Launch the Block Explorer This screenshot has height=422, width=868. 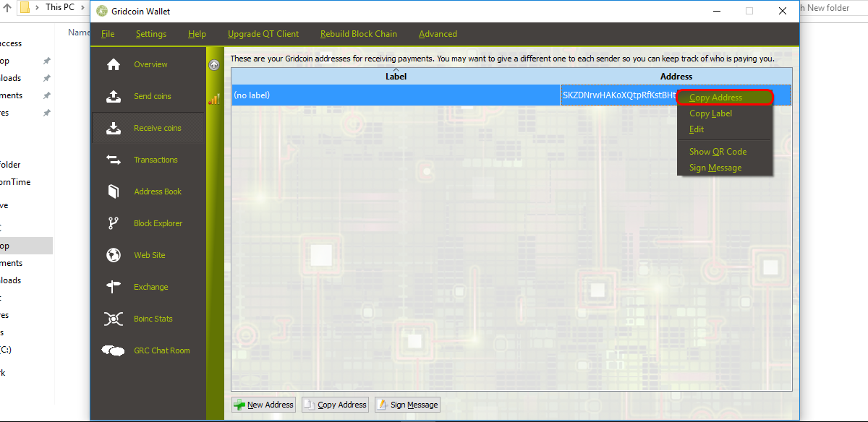(x=148, y=223)
